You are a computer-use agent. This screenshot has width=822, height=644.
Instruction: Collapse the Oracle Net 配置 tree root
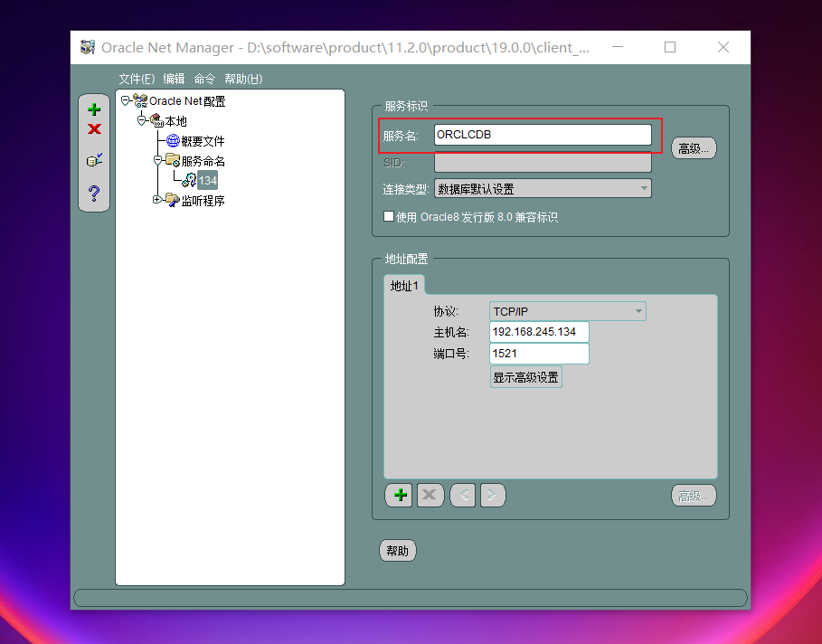[125, 100]
